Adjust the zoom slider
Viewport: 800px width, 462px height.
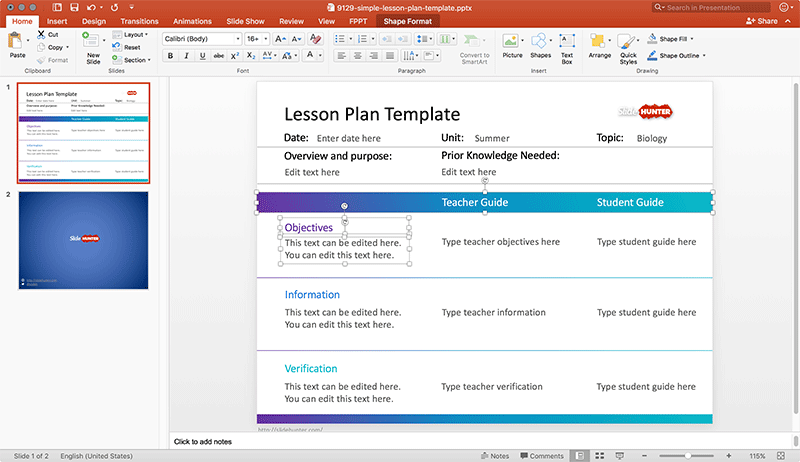pos(688,455)
